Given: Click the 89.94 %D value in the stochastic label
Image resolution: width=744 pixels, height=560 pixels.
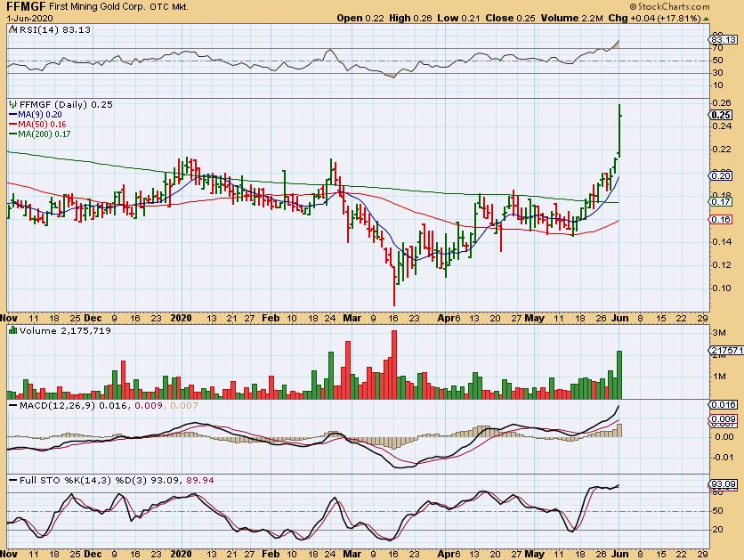Looking at the screenshot, I should coord(199,480).
